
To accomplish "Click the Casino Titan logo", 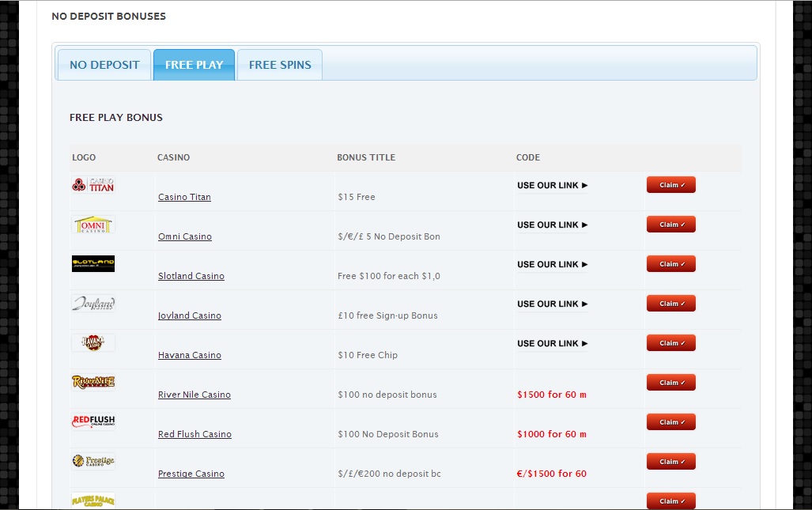I will pos(93,185).
